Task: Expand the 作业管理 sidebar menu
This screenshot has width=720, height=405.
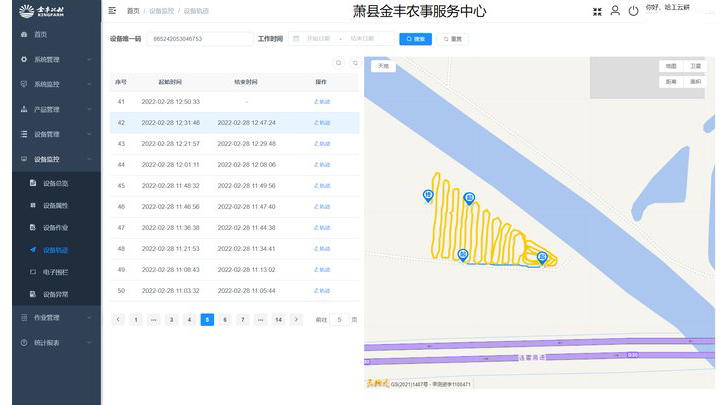Action: [x=50, y=317]
